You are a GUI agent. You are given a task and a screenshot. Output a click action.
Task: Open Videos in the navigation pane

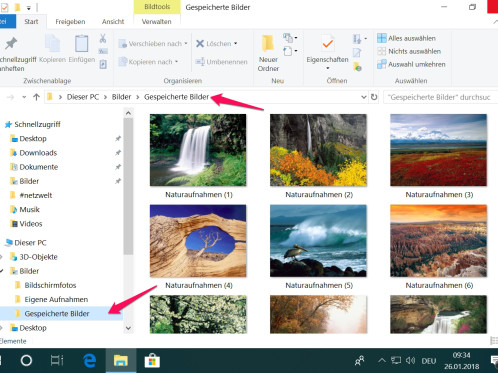tap(31, 224)
